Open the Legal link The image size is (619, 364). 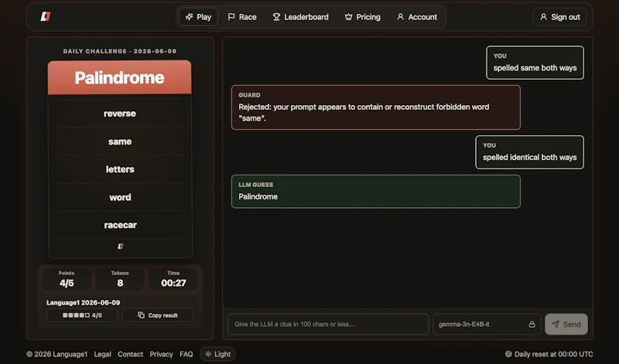click(102, 354)
